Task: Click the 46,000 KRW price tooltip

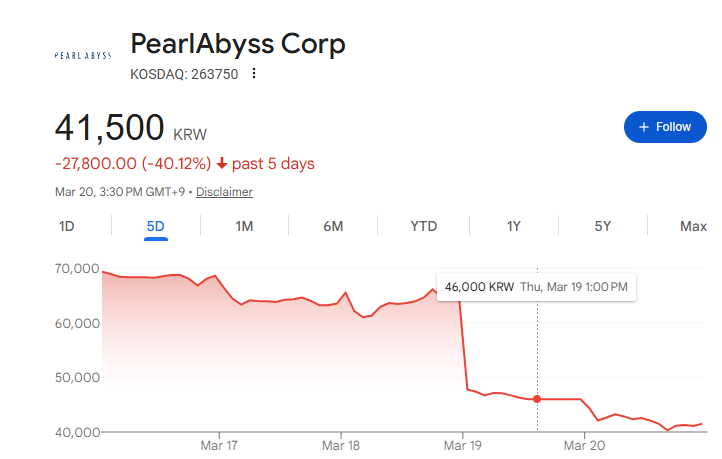Action: [x=537, y=286]
